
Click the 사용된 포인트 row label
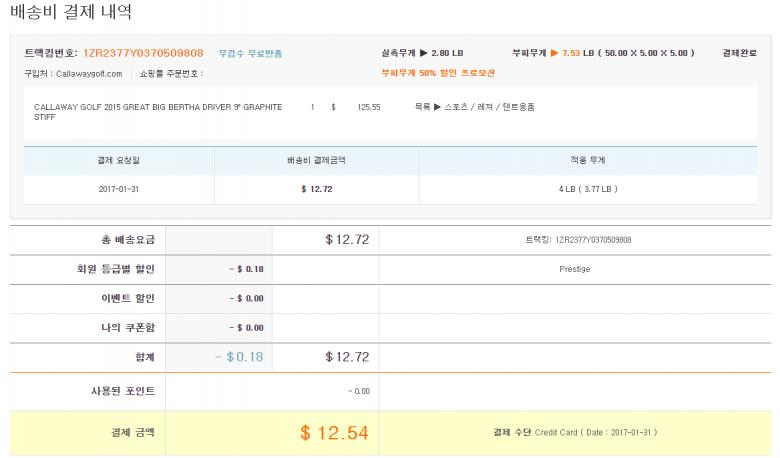tap(110, 390)
